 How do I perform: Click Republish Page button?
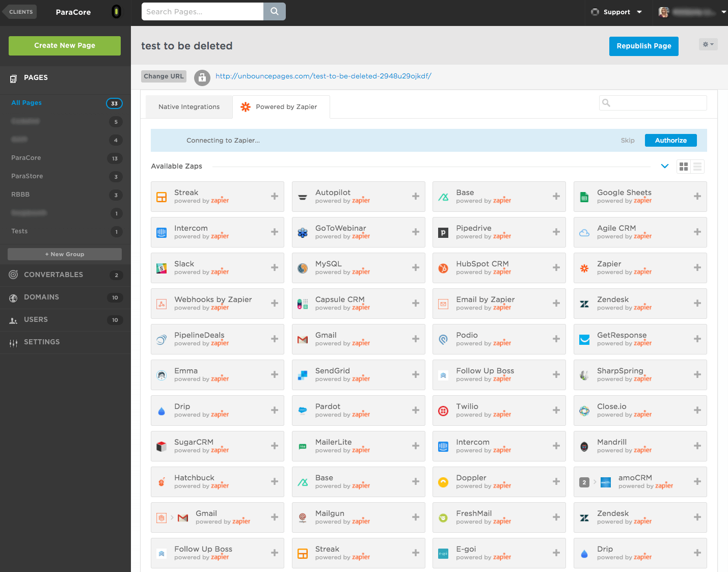[x=644, y=46]
